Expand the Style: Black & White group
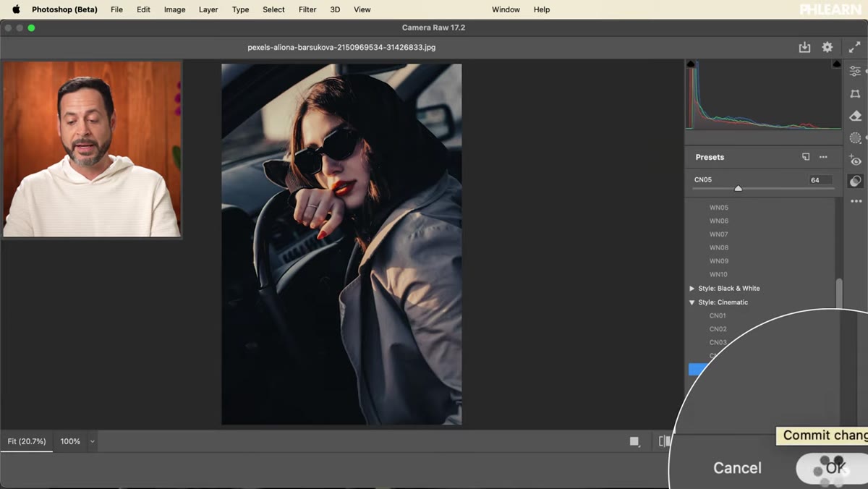 coord(692,288)
